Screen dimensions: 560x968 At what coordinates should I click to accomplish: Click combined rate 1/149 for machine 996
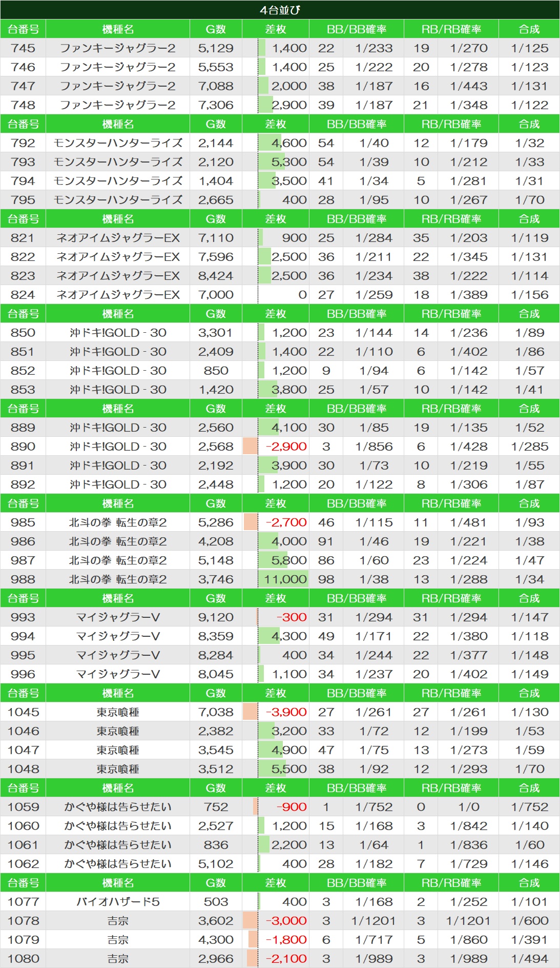pos(529,674)
